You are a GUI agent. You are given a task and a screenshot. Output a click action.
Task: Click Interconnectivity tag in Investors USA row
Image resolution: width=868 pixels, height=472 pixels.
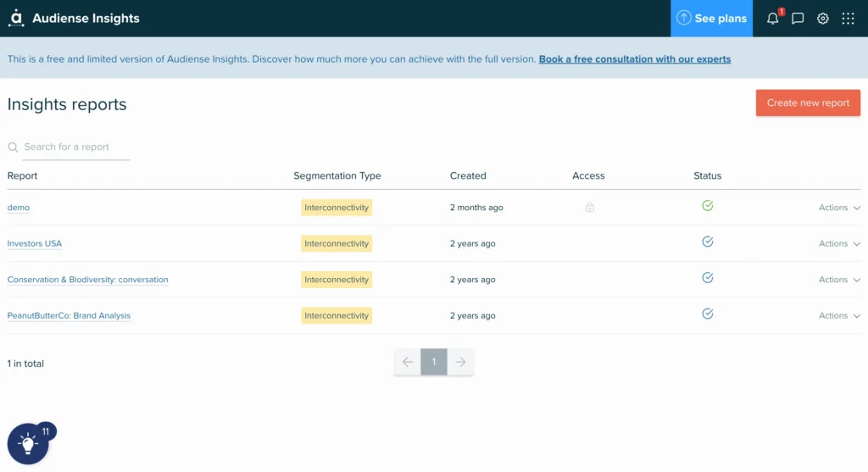337,243
